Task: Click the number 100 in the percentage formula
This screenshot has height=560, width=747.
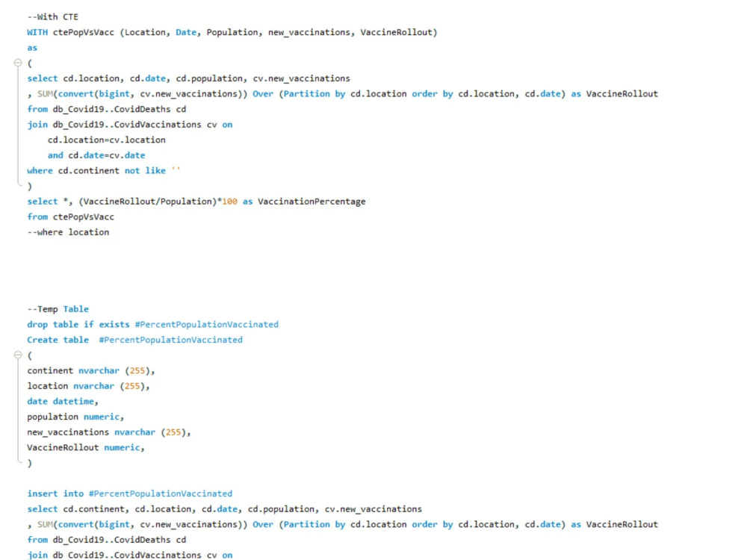Action: [229, 202]
